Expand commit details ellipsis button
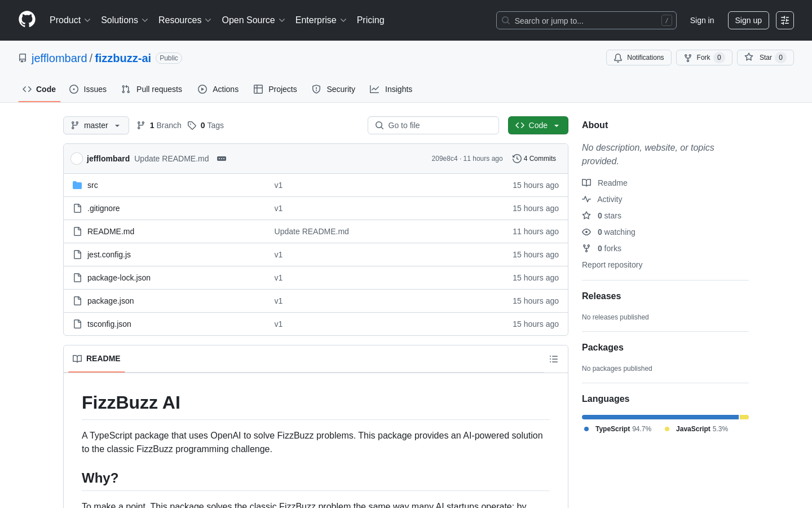The width and height of the screenshot is (812, 508). click(x=222, y=159)
